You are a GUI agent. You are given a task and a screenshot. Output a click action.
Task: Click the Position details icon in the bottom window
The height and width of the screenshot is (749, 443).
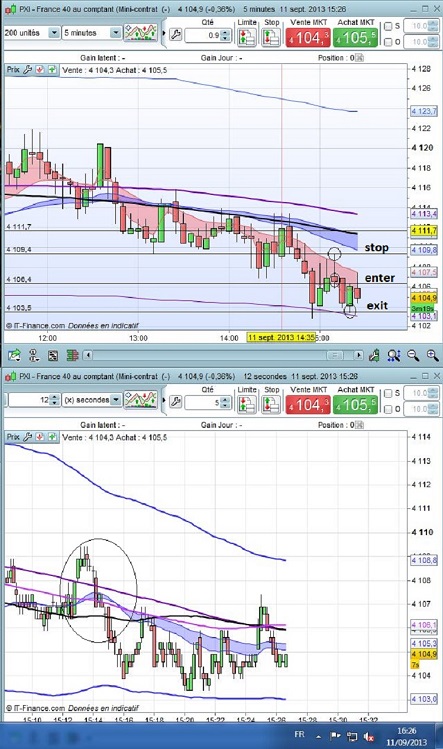coord(359,425)
